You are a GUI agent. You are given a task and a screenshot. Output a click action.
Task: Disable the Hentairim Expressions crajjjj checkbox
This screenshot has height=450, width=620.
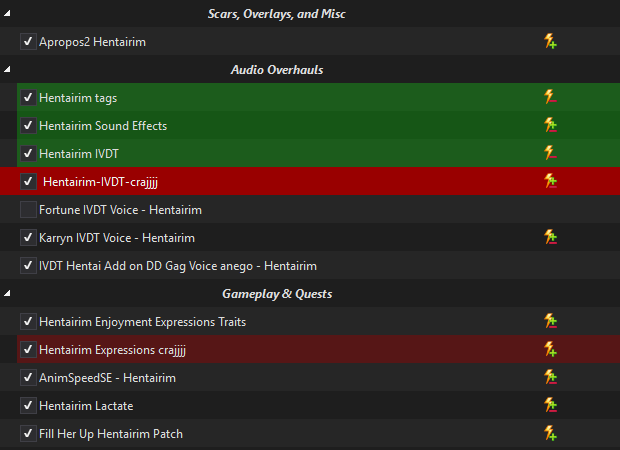28,350
